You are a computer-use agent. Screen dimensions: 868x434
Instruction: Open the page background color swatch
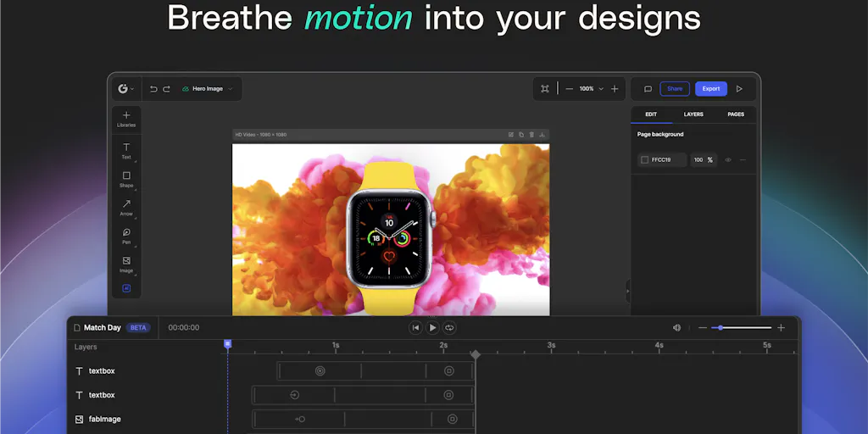pos(644,160)
